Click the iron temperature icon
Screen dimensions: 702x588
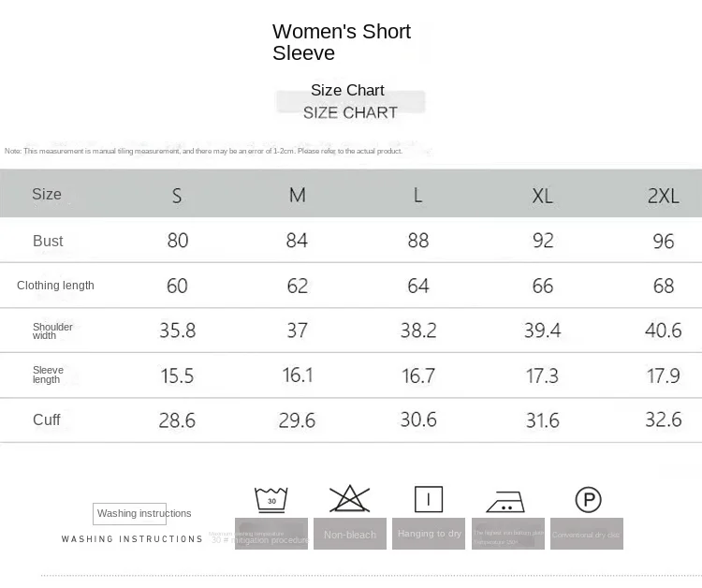coord(508,499)
